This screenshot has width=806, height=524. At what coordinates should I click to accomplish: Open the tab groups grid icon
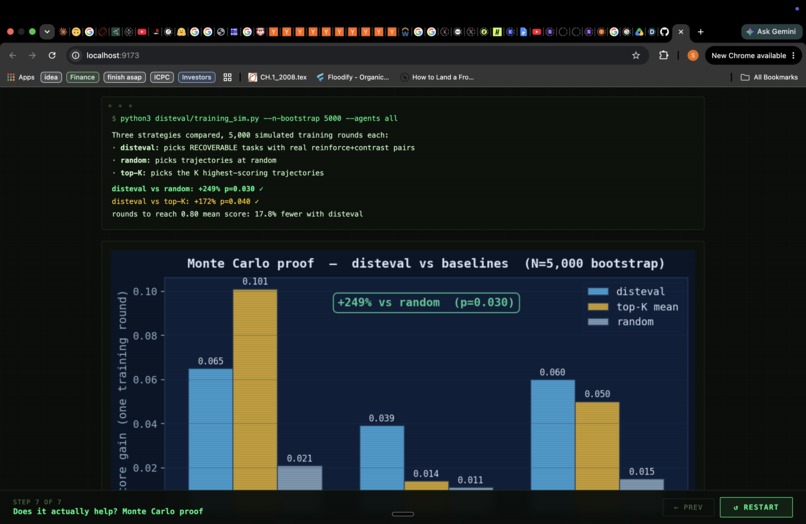click(x=227, y=77)
